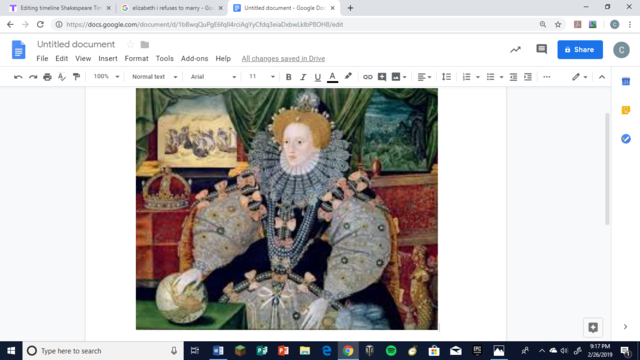The height and width of the screenshot is (360, 640).
Task: Open Calendar side panel icon
Action: 625,82
